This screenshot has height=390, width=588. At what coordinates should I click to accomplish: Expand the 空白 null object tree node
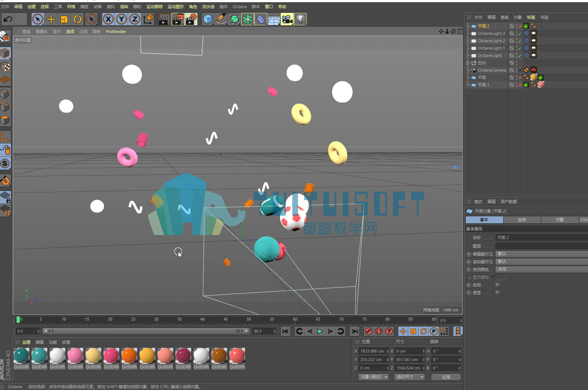468,63
